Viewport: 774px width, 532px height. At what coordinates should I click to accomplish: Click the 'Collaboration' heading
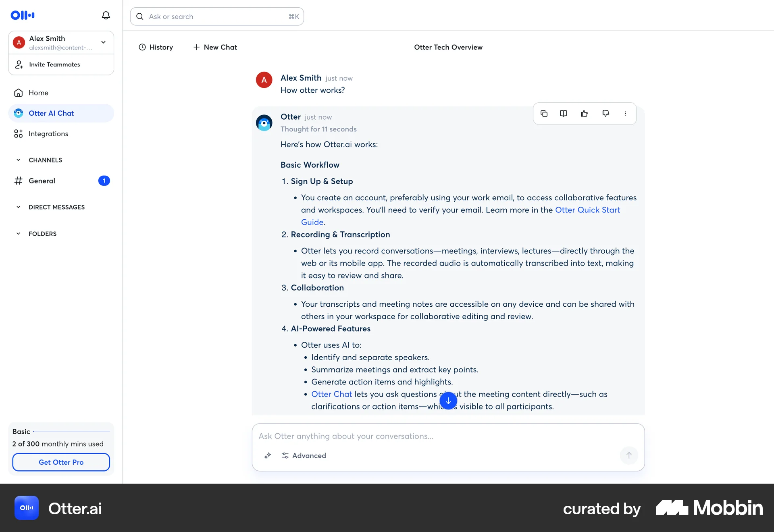317,288
